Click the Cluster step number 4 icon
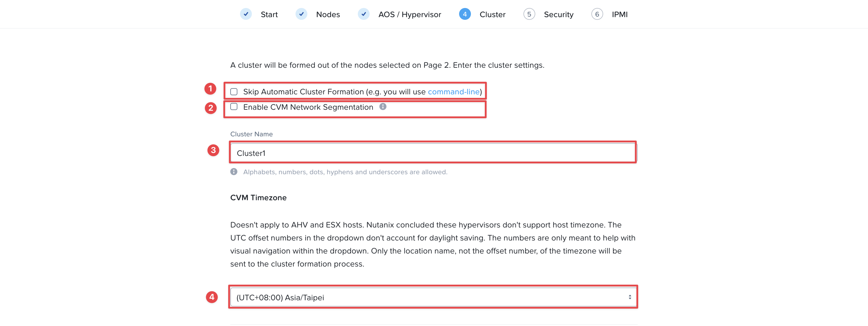 [x=465, y=14]
